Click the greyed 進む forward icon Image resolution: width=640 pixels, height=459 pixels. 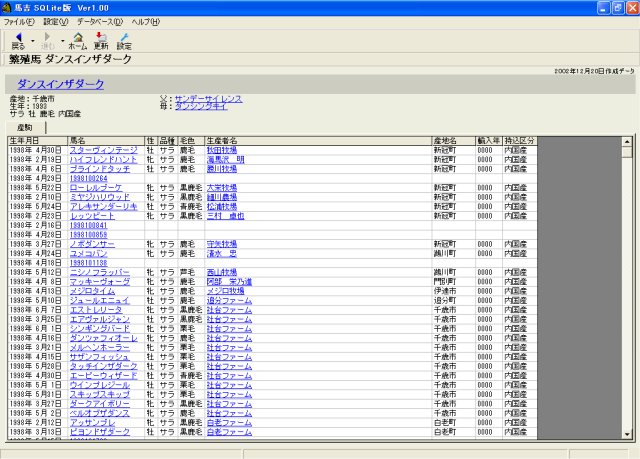coord(47,41)
